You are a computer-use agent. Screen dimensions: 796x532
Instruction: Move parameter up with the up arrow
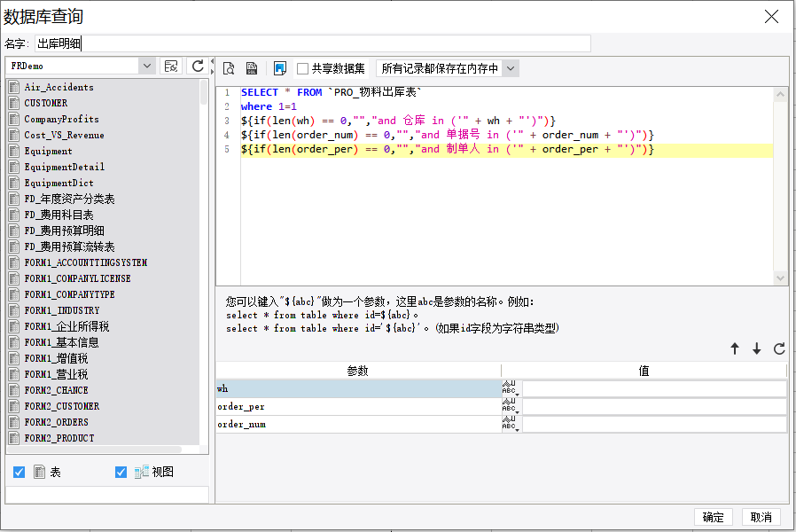pyautogui.click(x=735, y=348)
